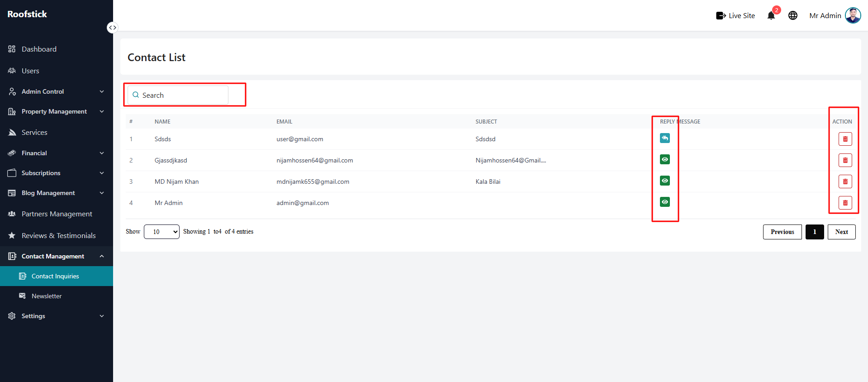Open the Show entries count dropdown
Viewport: 868px width, 382px height.
tap(161, 232)
